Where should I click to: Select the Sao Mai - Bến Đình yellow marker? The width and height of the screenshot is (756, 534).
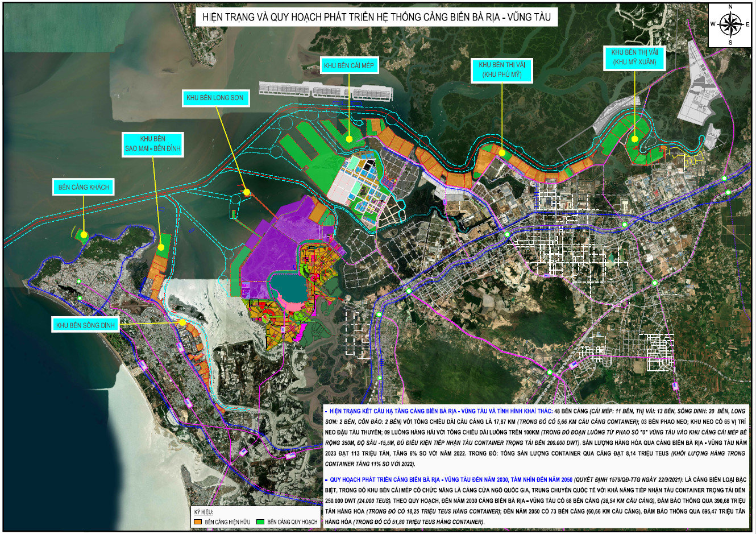161,247
